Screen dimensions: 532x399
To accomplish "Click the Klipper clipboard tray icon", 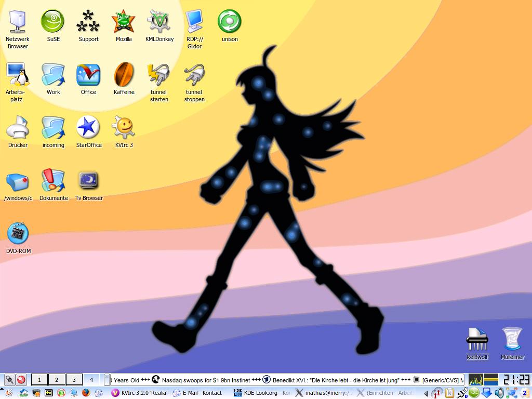I will point(449,393).
